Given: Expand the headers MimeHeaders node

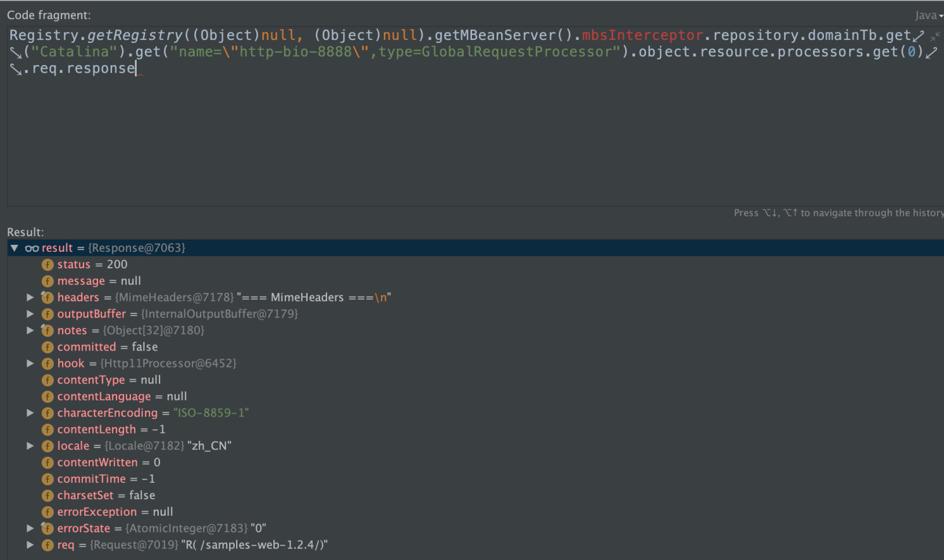Looking at the screenshot, I should coord(30,297).
